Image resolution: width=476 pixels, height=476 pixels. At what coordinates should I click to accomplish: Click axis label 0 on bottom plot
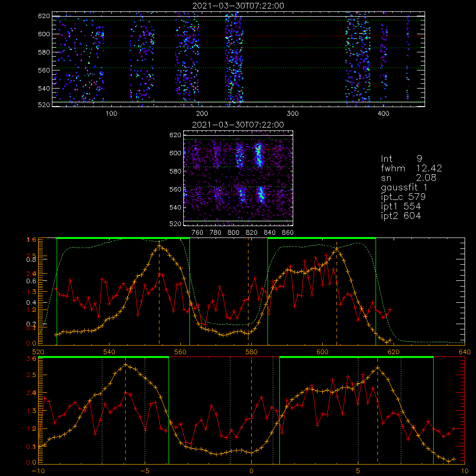(x=251, y=471)
